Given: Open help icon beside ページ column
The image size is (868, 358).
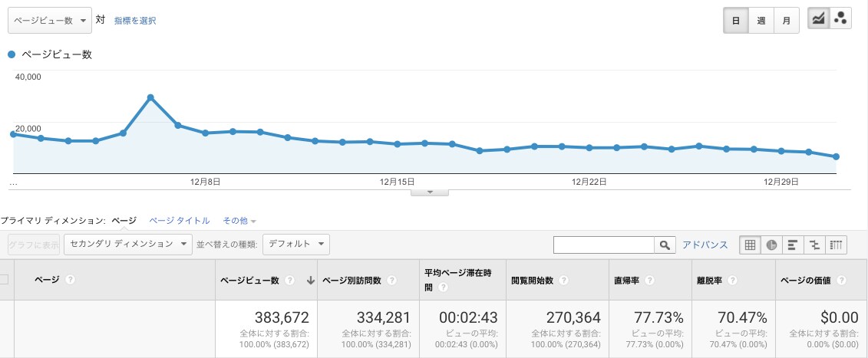Looking at the screenshot, I should pyautogui.click(x=70, y=280).
